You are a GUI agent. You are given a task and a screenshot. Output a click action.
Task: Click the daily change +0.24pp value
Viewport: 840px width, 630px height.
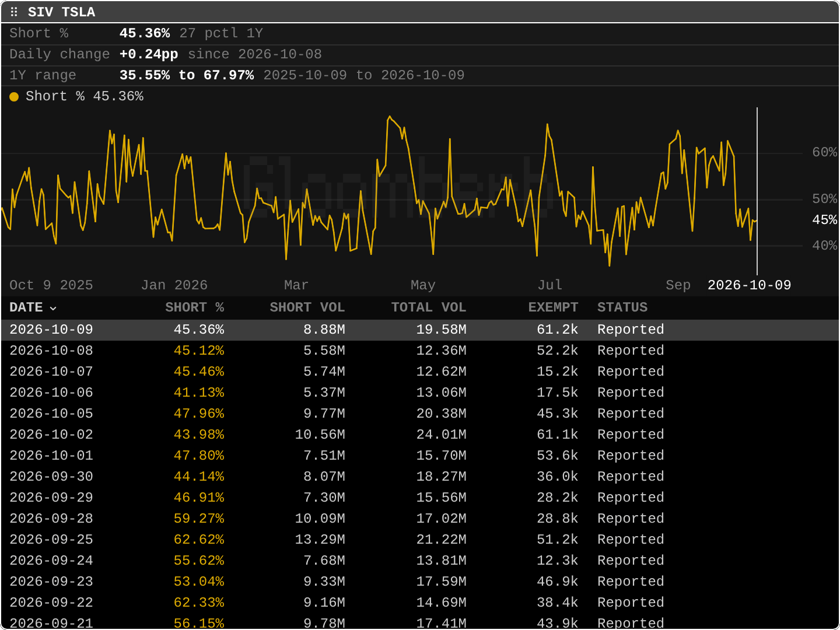(x=149, y=54)
